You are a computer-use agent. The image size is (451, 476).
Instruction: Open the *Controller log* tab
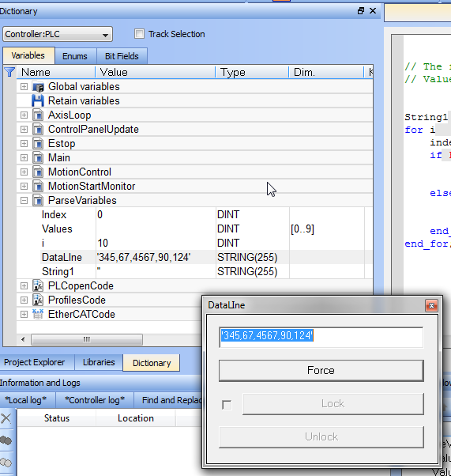point(95,400)
